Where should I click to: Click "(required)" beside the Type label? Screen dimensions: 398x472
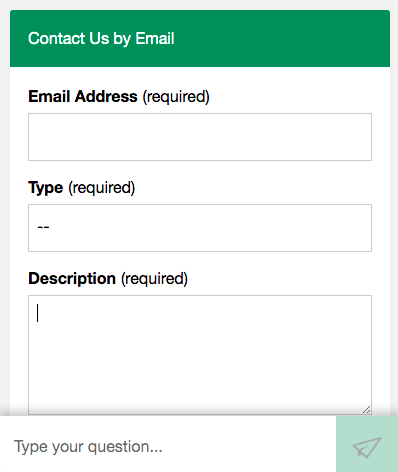(102, 188)
